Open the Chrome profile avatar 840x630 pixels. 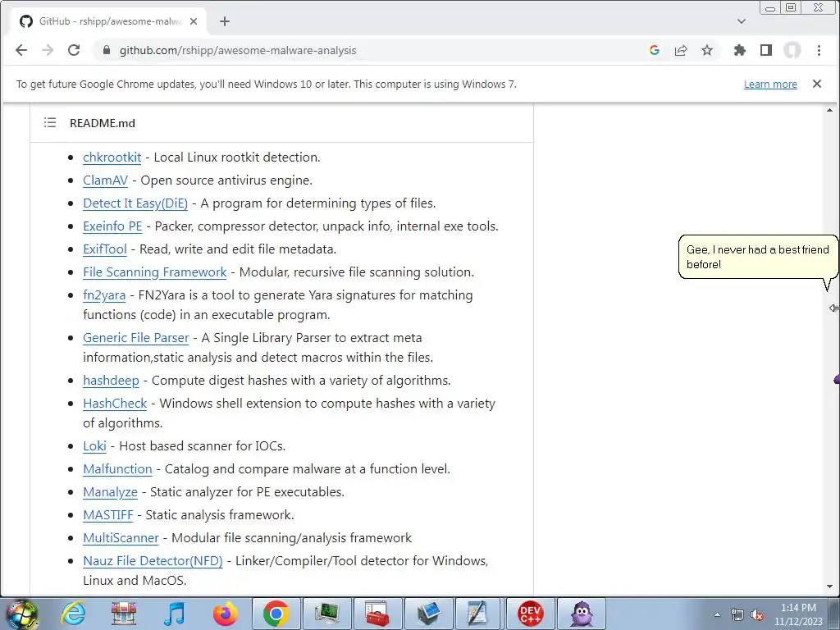792,50
